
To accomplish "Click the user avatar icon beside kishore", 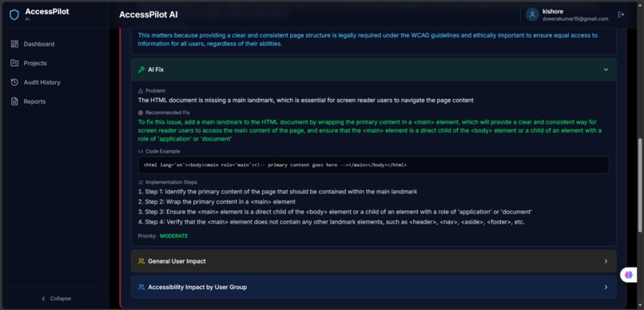I will (x=532, y=15).
